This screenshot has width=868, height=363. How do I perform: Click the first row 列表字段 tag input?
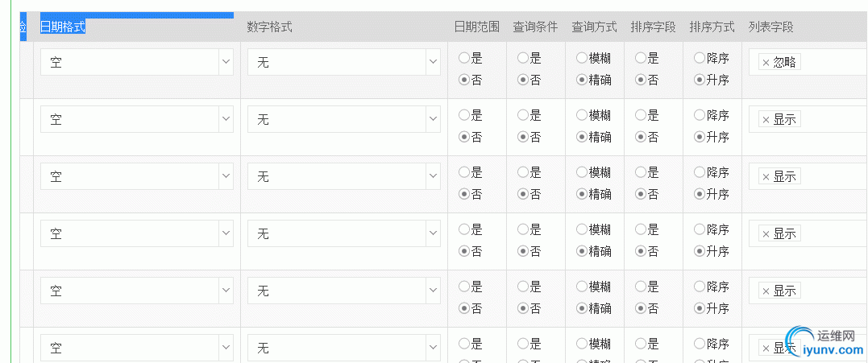coord(830,63)
